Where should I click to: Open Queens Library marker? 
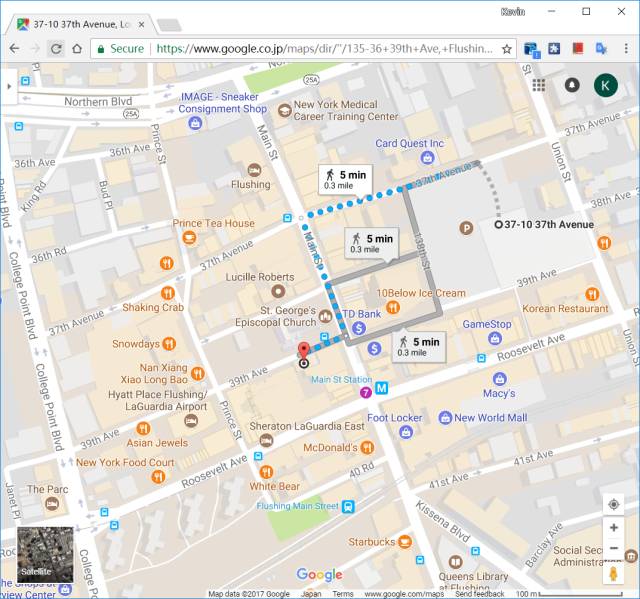point(456,562)
